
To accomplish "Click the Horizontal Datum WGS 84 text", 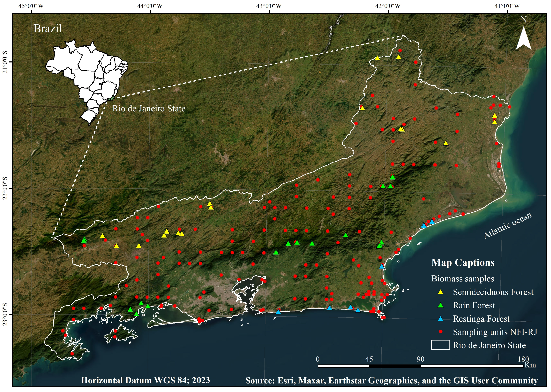I will [145, 380].
